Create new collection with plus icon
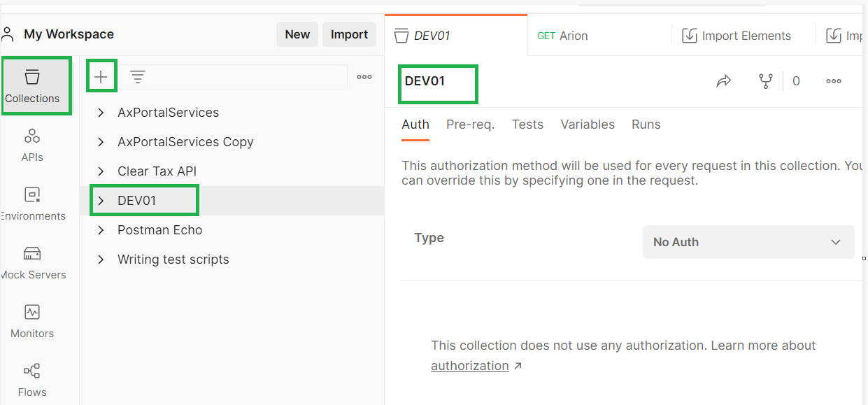The width and height of the screenshot is (868, 405). click(x=101, y=77)
